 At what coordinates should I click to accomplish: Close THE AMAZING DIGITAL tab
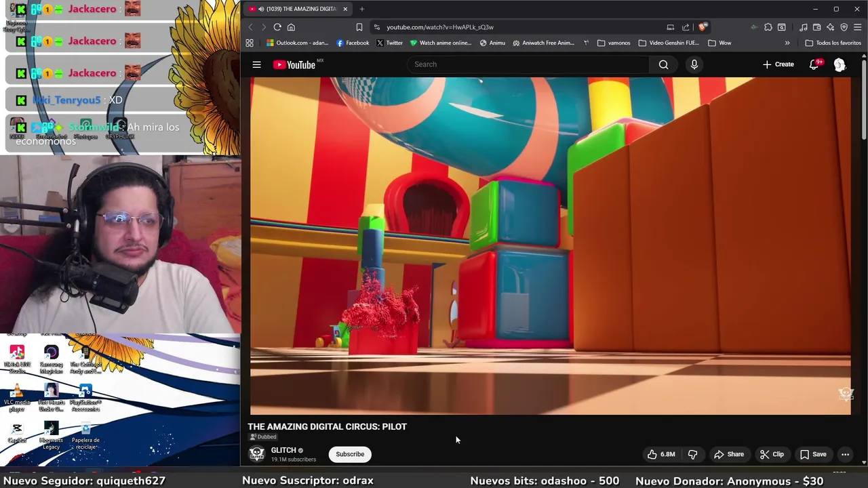(345, 9)
